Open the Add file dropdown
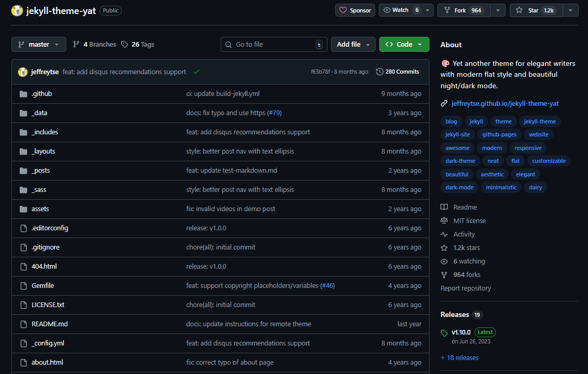The height and width of the screenshot is (374, 588). tap(353, 44)
